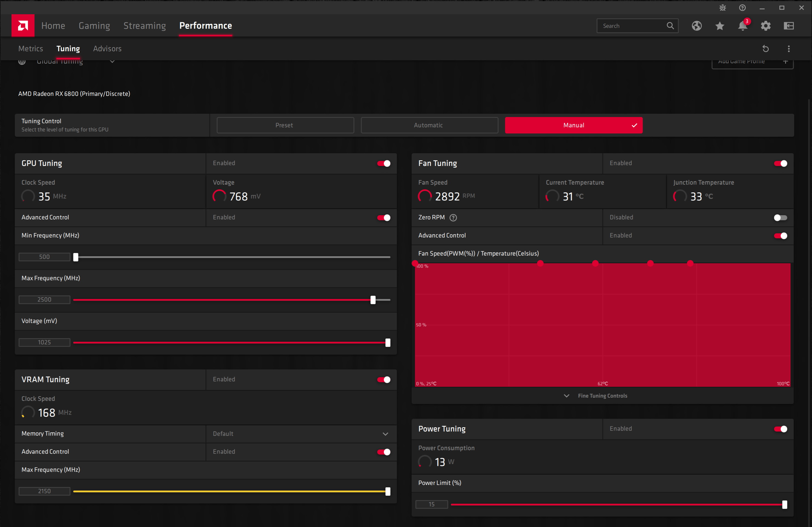The width and height of the screenshot is (812, 527).
Task: Choose the Manual tuning control
Action: [574, 125]
